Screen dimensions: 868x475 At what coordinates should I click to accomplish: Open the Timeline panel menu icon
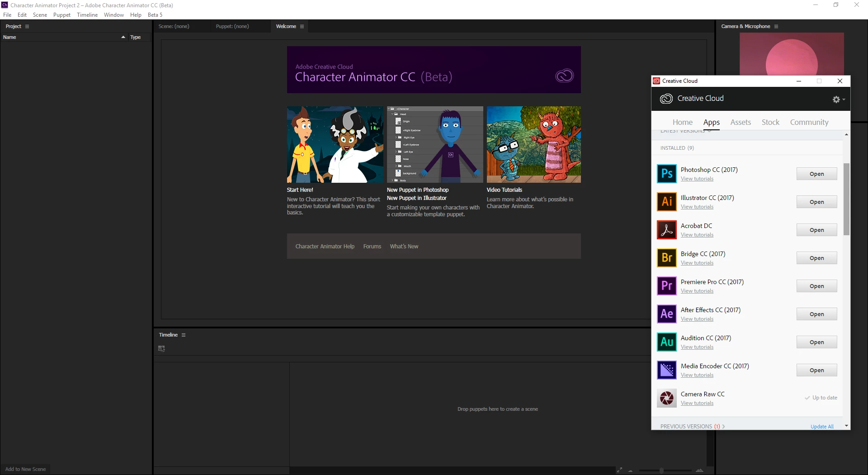tap(184, 335)
